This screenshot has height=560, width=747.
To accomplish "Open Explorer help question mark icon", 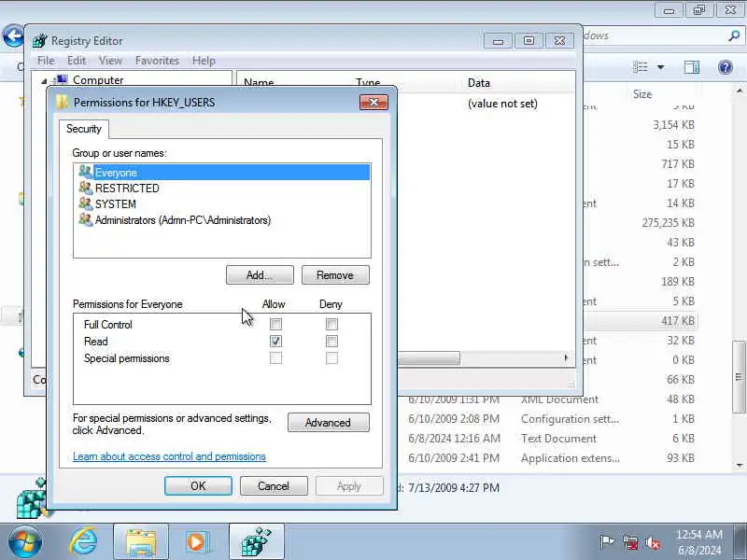I will pos(726,67).
